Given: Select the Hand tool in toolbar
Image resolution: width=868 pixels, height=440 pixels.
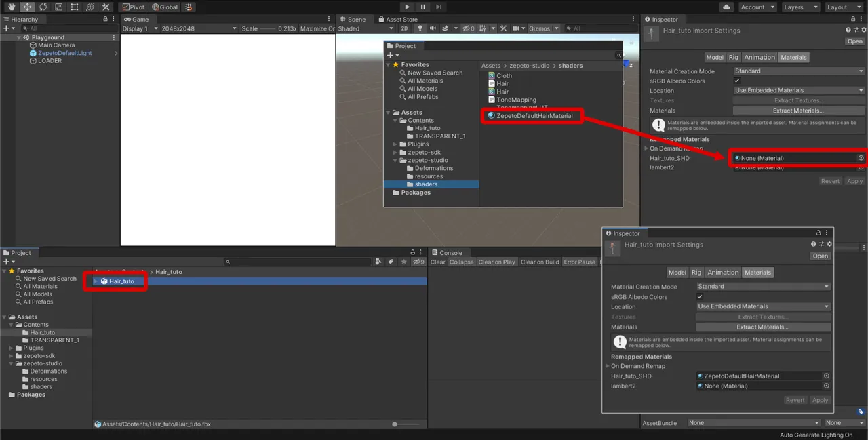Looking at the screenshot, I should [12, 7].
